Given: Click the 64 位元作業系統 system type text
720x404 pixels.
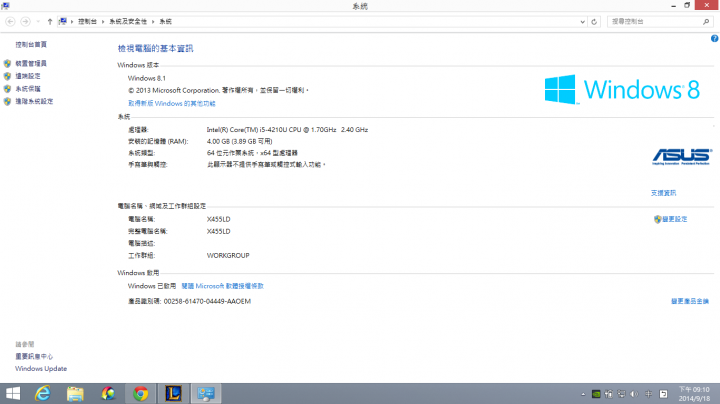Looking at the screenshot, I should 252,153.
